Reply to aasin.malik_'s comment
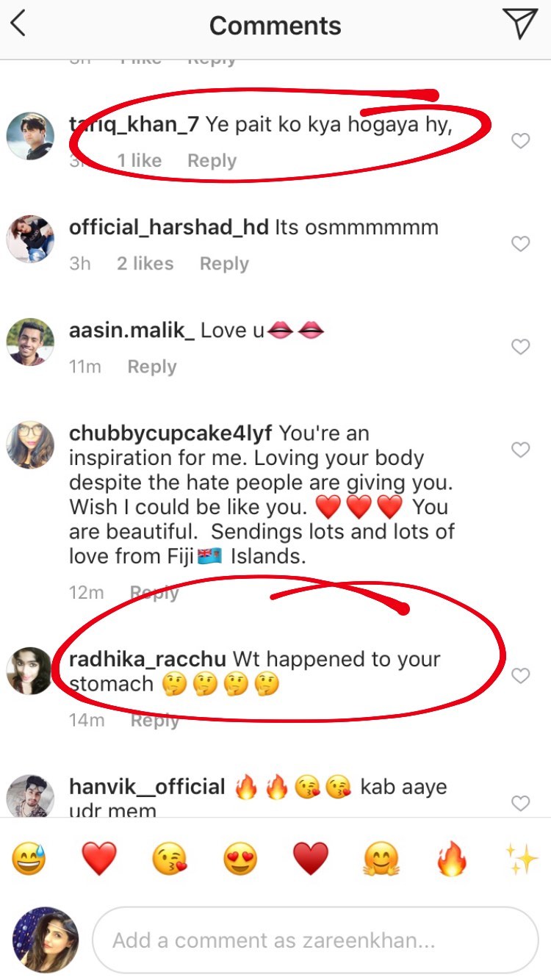Image resolution: width=551 pixels, height=980 pixels. [x=152, y=367]
